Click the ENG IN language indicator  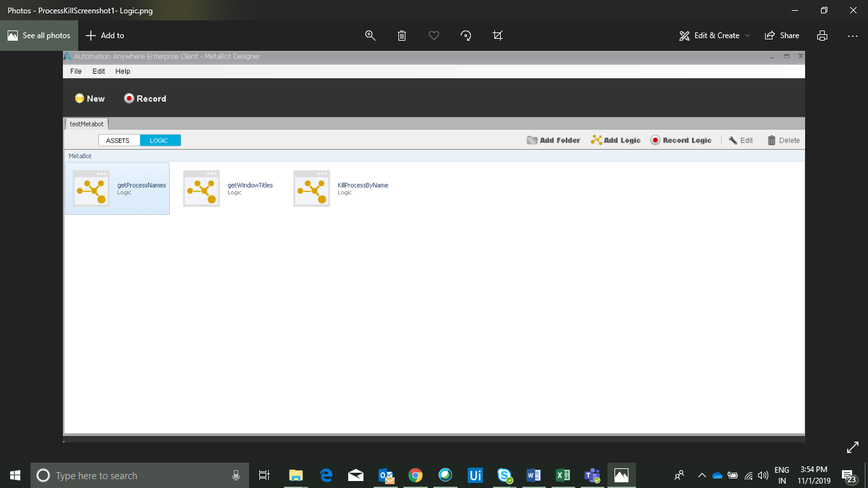pyautogui.click(x=782, y=475)
